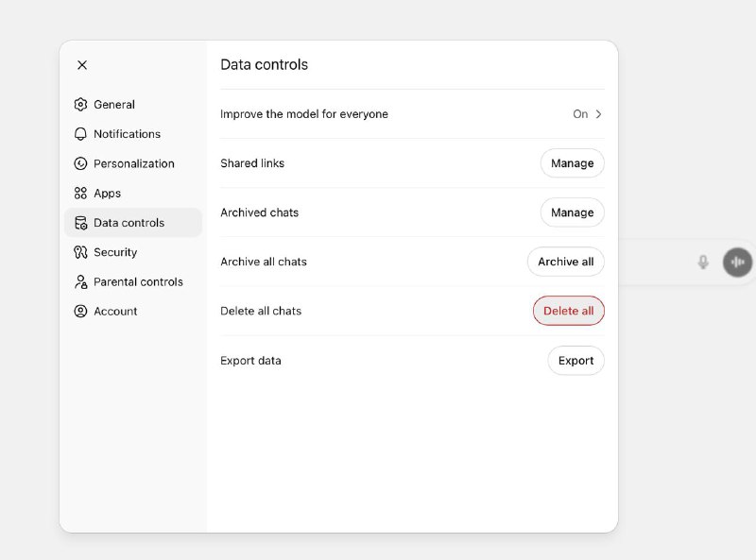Click the Notifications bell icon

click(80, 134)
